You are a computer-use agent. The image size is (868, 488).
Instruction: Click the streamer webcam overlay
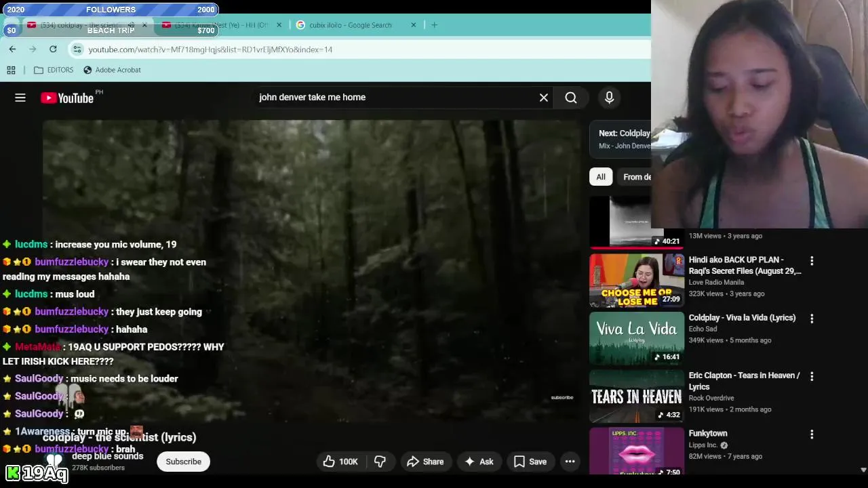[x=759, y=114]
